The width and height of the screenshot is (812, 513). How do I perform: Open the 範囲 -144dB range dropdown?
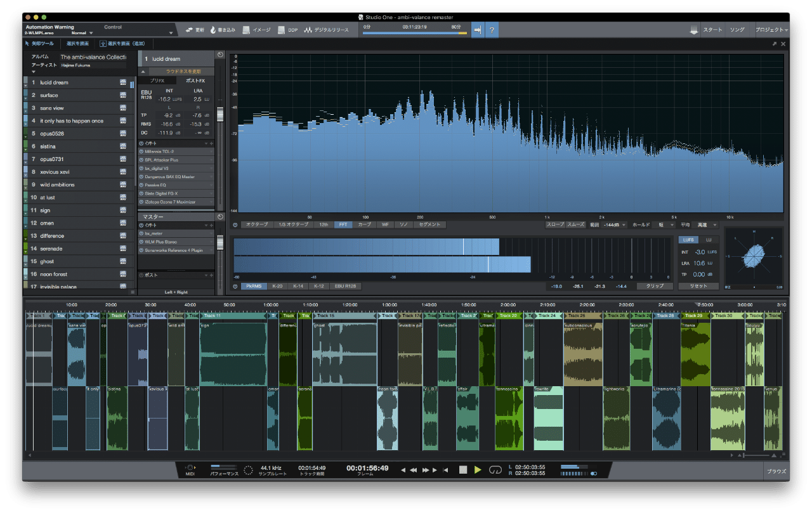(x=614, y=224)
